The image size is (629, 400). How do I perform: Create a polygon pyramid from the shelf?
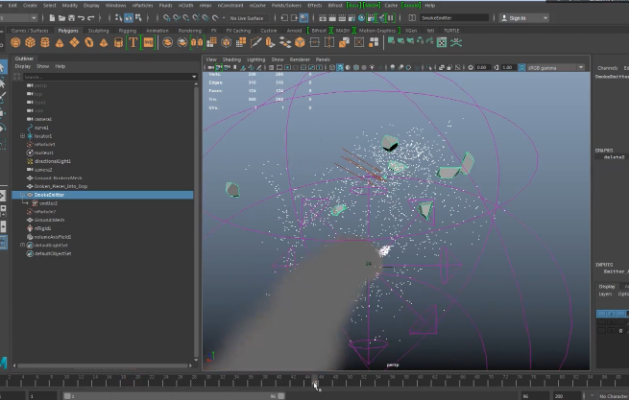pyautogui.click(x=103, y=42)
